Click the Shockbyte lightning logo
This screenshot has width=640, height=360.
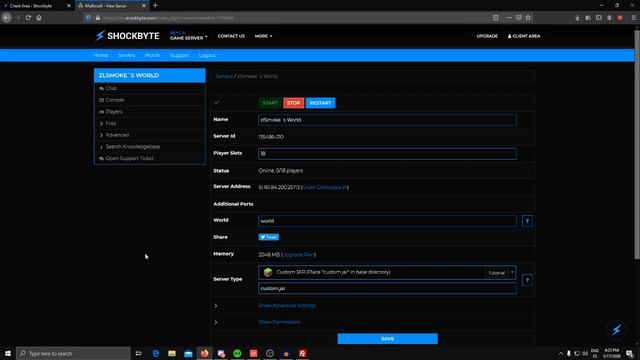click(127, 36)
